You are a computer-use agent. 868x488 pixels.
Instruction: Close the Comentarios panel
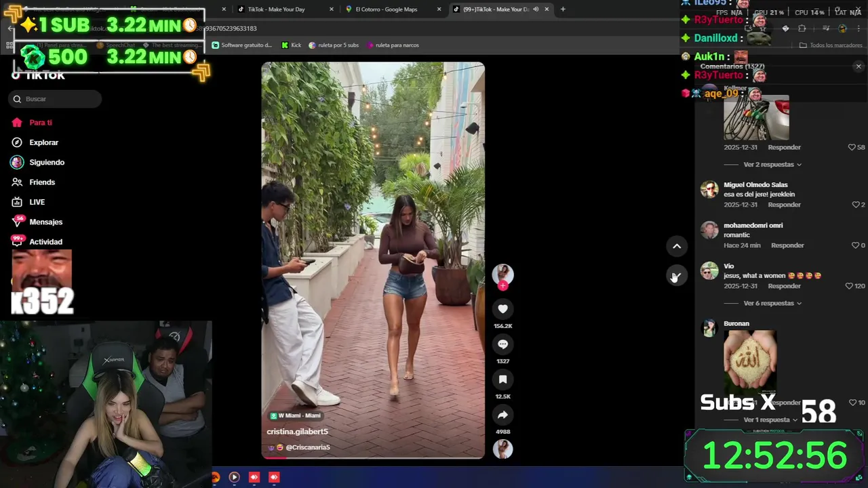point(859,66)
